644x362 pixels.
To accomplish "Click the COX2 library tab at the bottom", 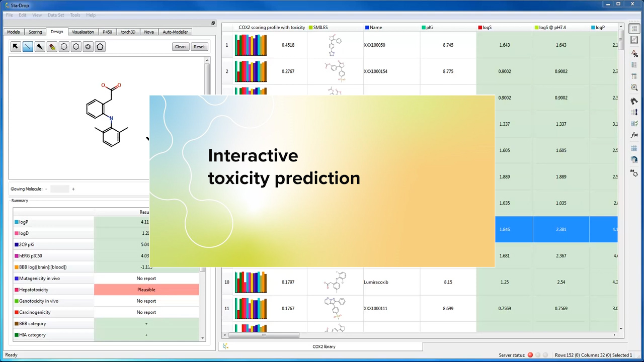I will coord(324,346).
